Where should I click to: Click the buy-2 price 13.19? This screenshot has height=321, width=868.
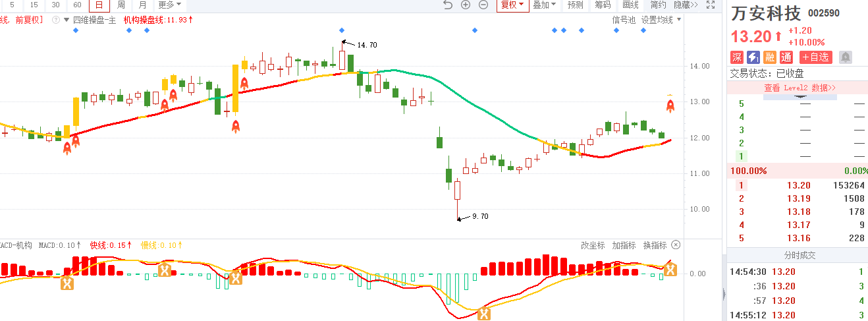pyautogui.click(x=799, y=198)
